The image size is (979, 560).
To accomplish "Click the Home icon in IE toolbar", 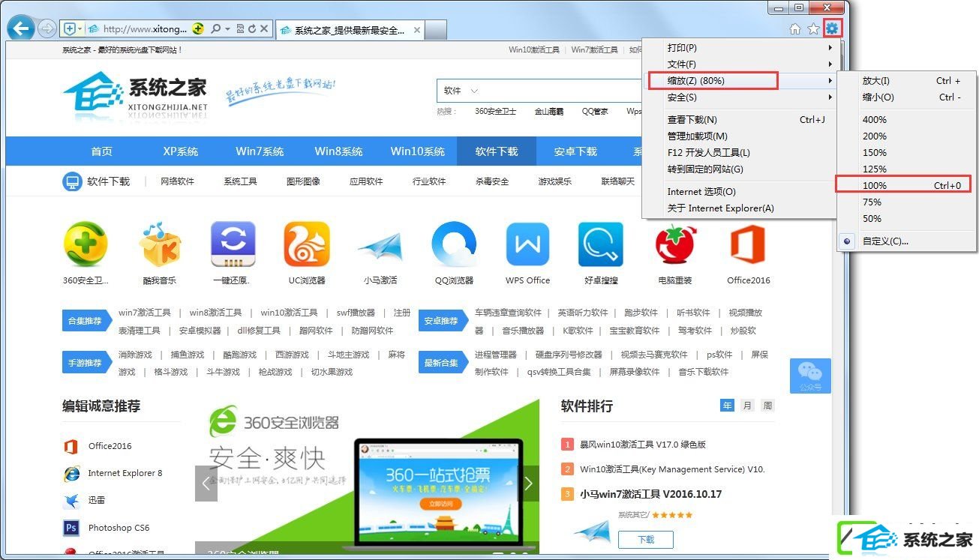I will pyautogui.click(x=795, y=29).
